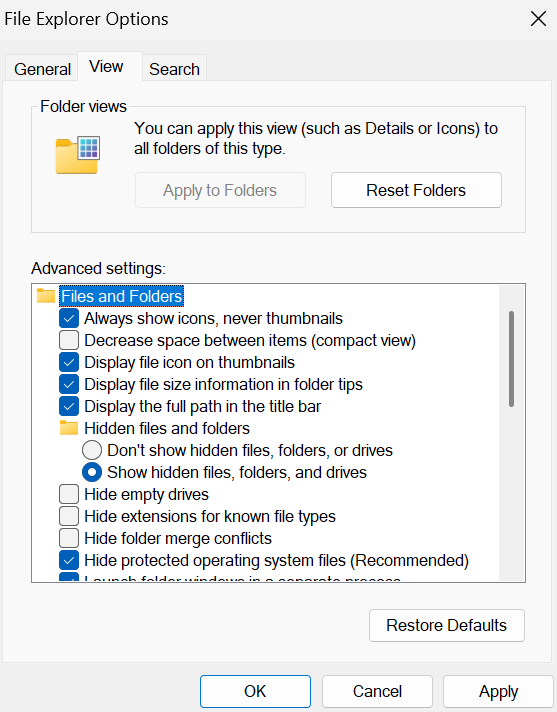557x712 pixels.
Task: Uncheck Display file icon on thumbnails
Action: coord(69,362)
